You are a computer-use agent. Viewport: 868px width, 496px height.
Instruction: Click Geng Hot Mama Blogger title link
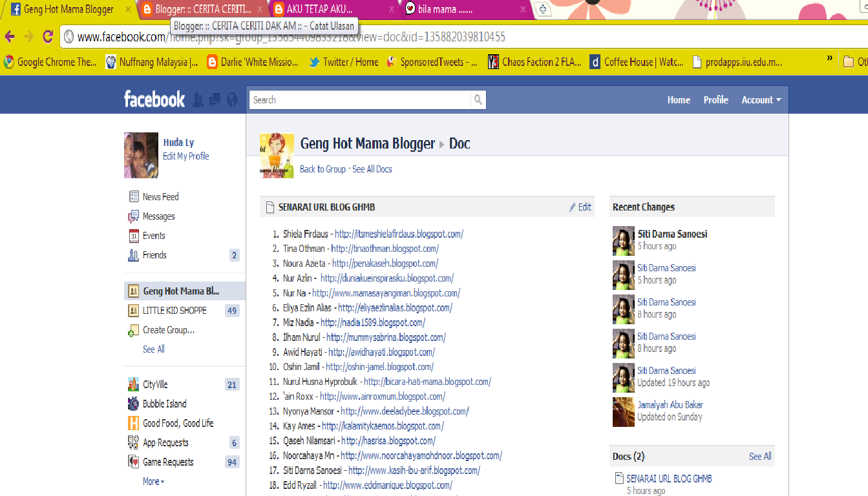click(367, 143)
